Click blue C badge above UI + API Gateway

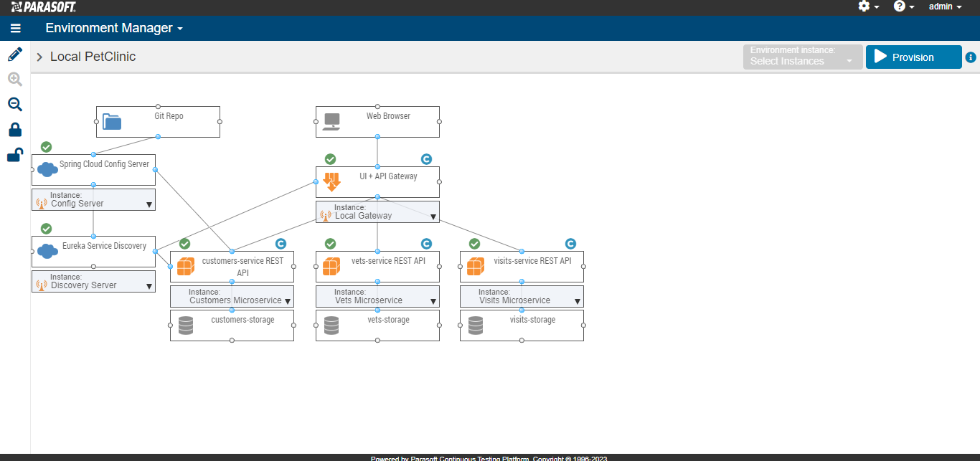click(x=426, y=159)
